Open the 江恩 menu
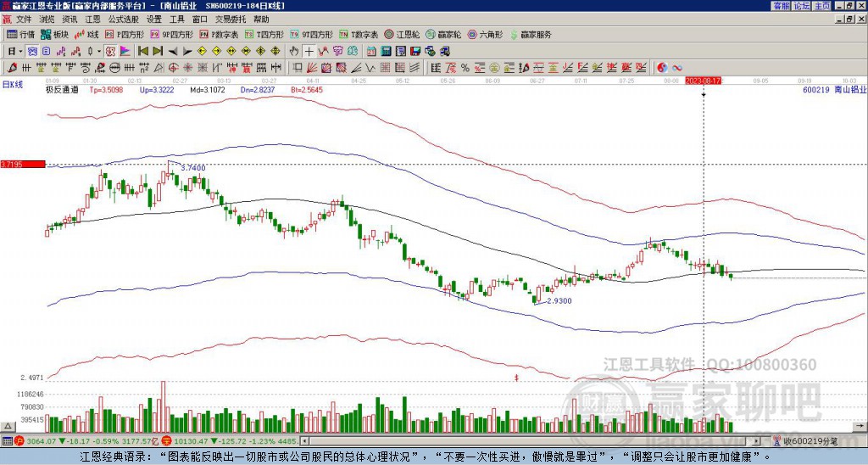Viewport: 868px width, 465px height. click(x=92, y=20)
